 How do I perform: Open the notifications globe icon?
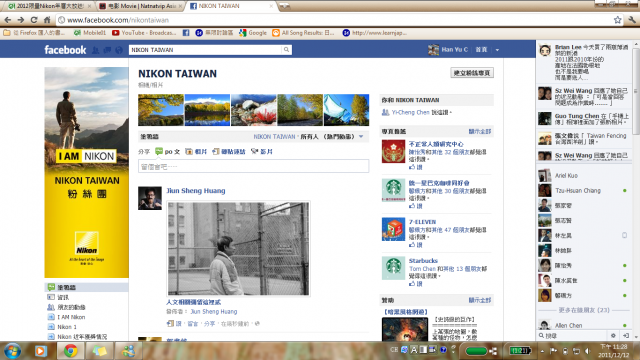pos(119,50)
